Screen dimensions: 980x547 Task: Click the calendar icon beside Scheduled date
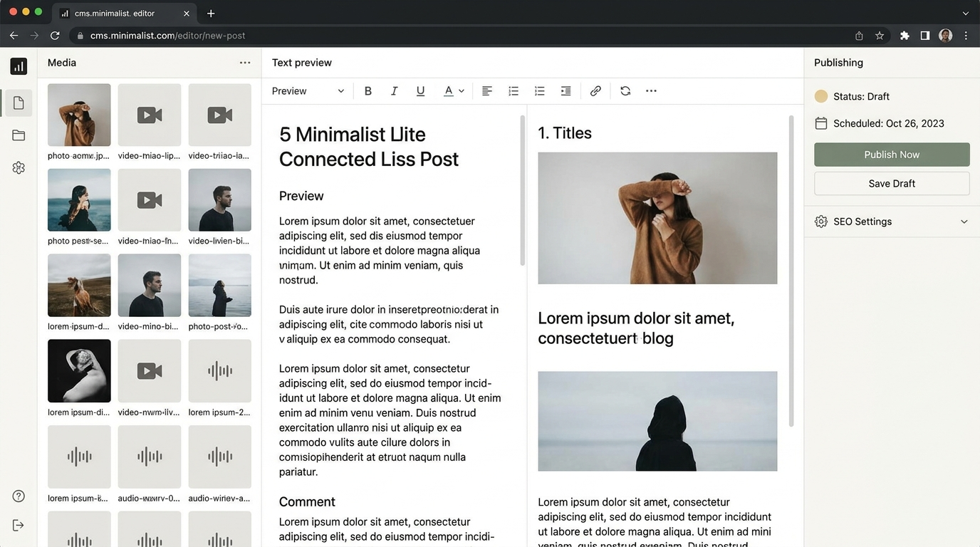[821, 123]
